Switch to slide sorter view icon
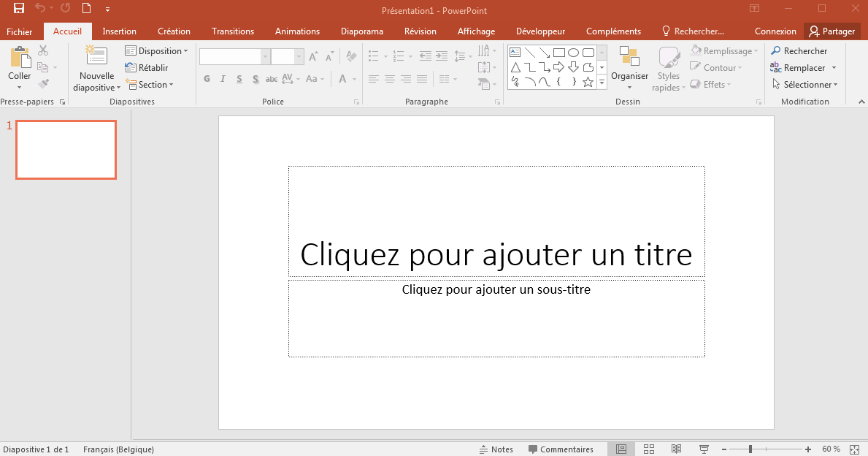 click(x=649, y=449)
